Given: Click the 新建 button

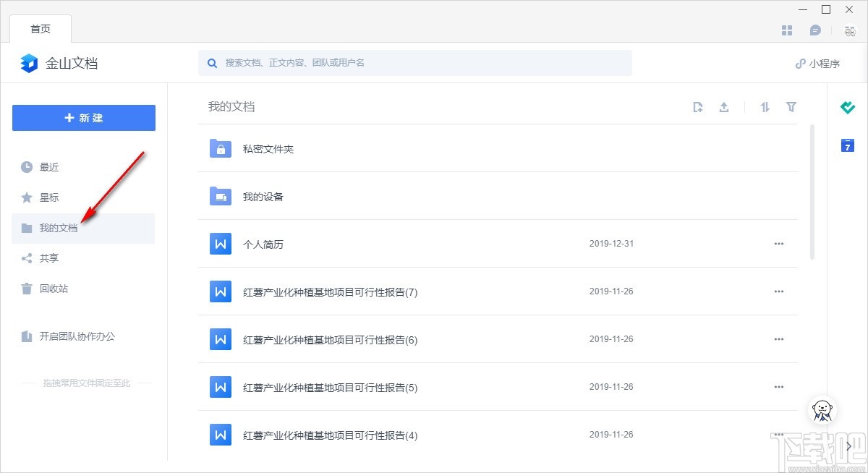Looking at the screenshot, I should [x=84, y=118].
